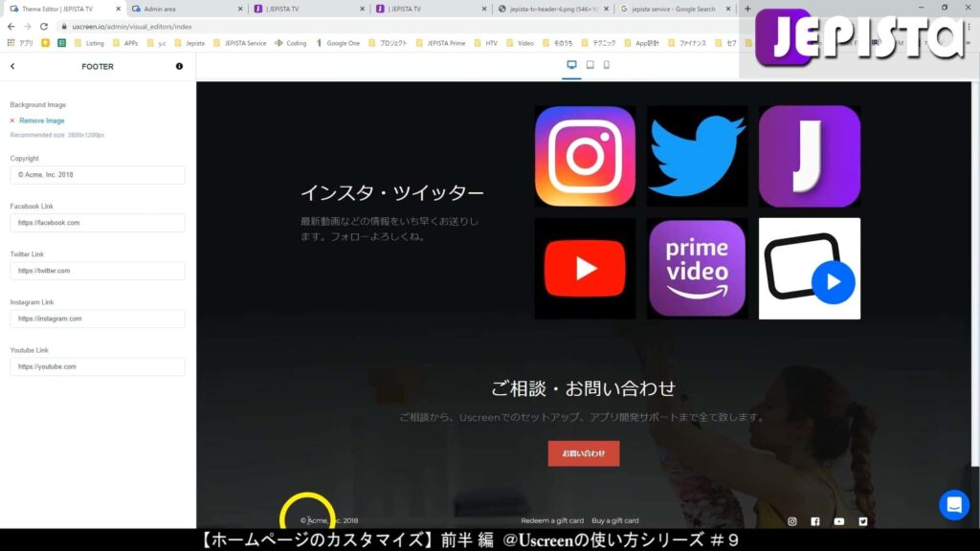Click the white video player tile

(810, 269)
